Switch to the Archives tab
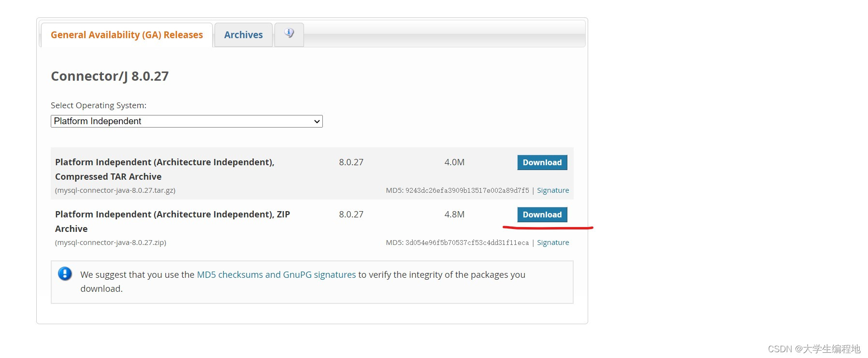The image size is (868, 358). (x=244, y=35)
